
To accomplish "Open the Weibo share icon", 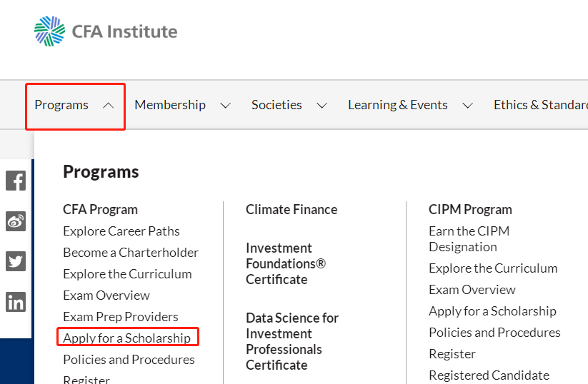I will tap(16, 221).
